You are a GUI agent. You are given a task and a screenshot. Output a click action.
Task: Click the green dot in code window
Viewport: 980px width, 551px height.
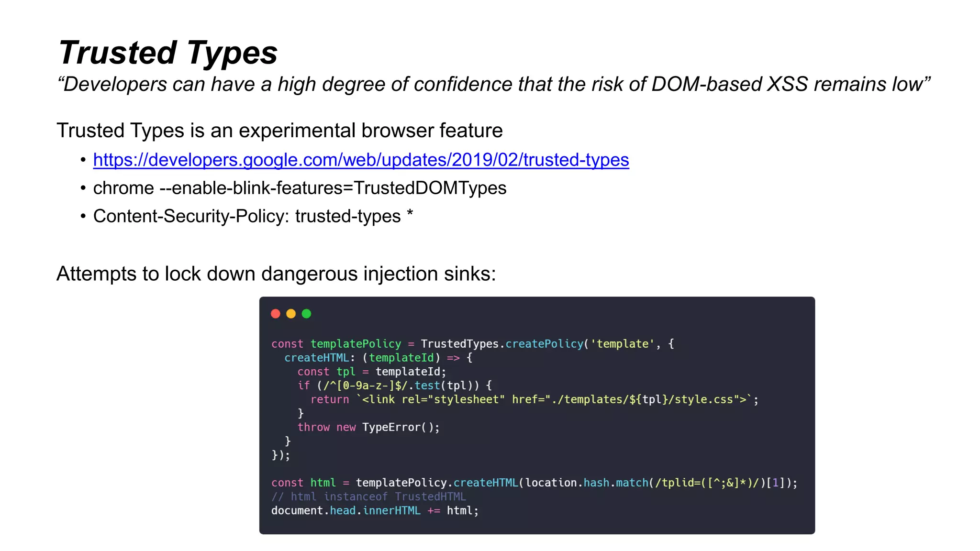coord(307,314)
